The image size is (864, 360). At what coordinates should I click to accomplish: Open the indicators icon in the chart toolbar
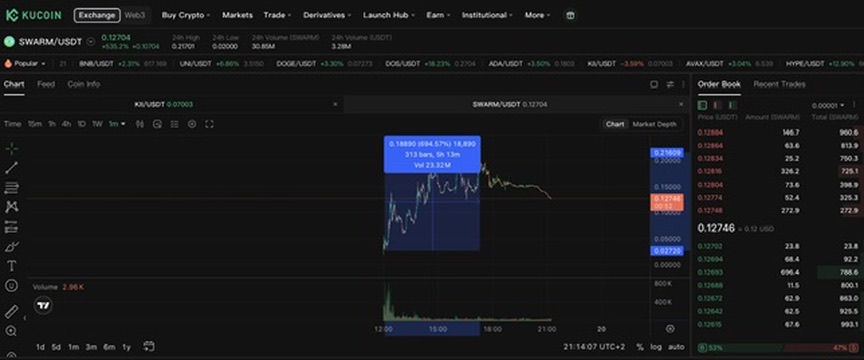pyautogui.click(x=157, y=124)
